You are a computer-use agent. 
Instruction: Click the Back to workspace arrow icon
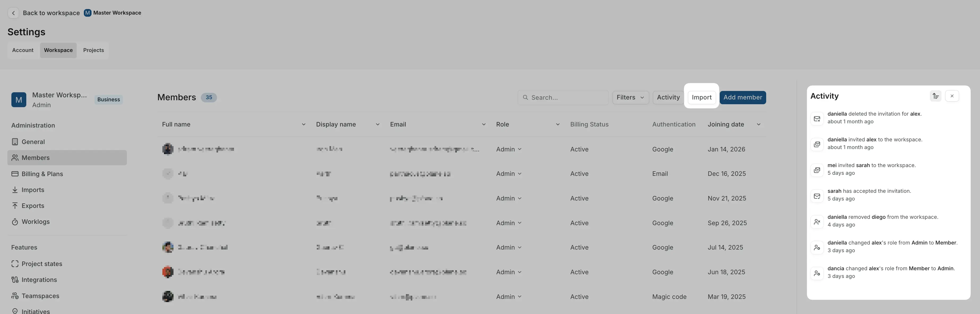(x=13, y=13)
